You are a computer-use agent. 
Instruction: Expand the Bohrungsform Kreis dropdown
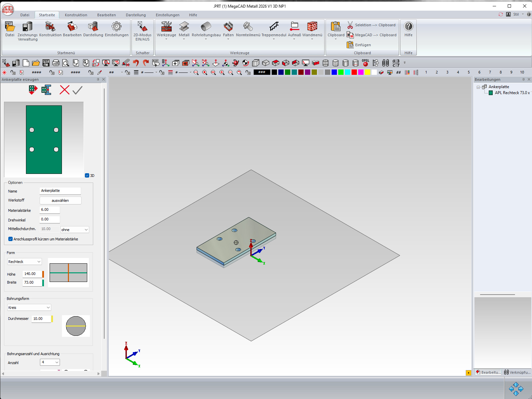[x=29, y=308]
